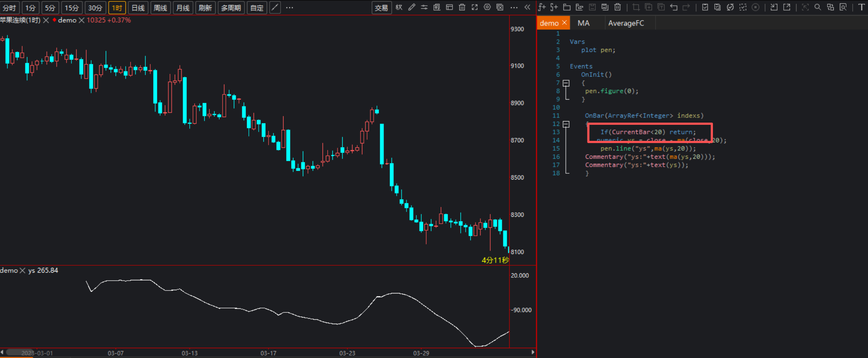Click the trash icon in editor toolbar
Screen dimensions: 868x358
click(617, 7)
